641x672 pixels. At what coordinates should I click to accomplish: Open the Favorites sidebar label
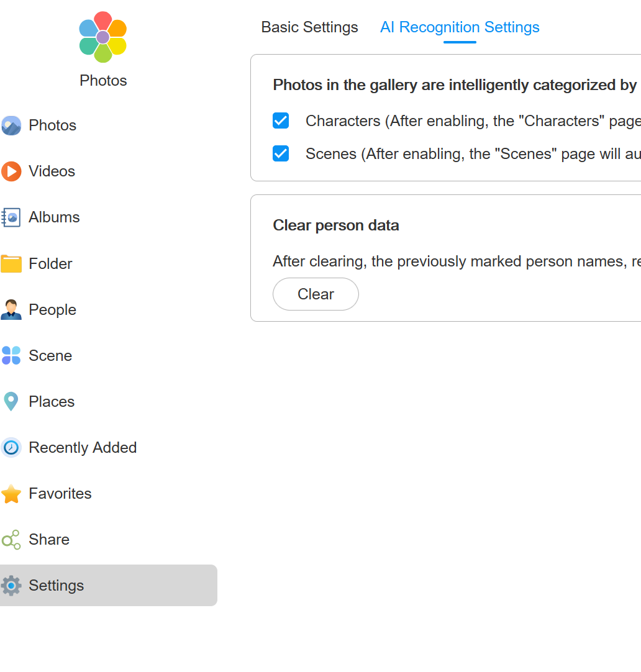tap(60, 493)
